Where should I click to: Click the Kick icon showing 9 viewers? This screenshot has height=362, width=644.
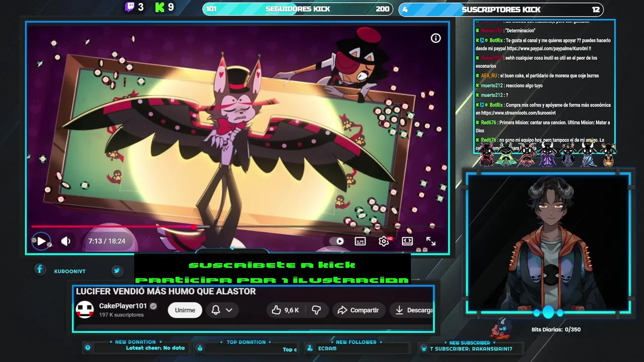160,7
